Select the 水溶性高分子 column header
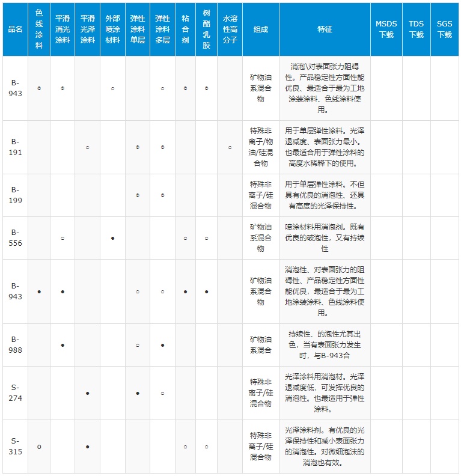Image resolution: width=461 pixels, height=476 pixels. pyautogui.click(x=230, y=29)
